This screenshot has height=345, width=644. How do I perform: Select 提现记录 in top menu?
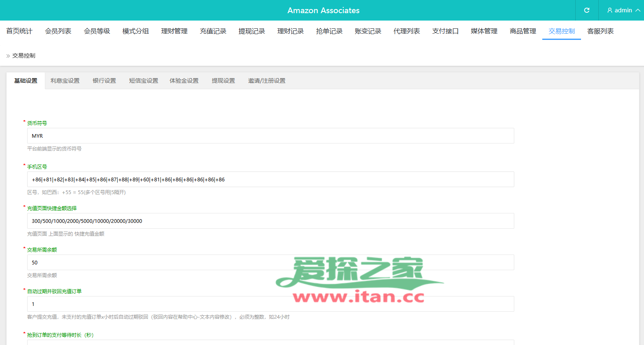252,31
